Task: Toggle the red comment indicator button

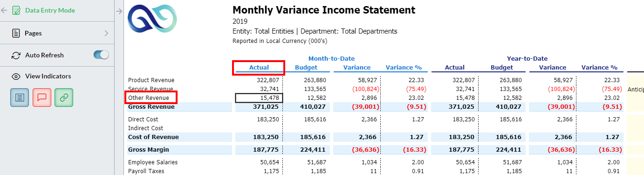Action: [x=41, y=97]
